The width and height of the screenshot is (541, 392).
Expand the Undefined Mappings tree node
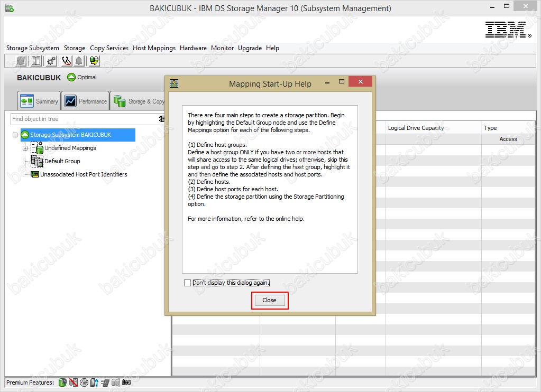[25, 148]
